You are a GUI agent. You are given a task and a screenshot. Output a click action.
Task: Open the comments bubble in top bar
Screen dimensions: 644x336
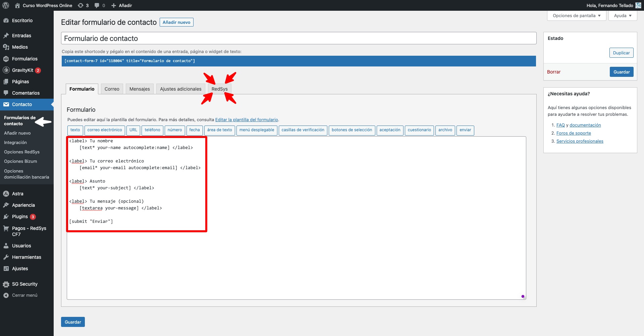97,5
